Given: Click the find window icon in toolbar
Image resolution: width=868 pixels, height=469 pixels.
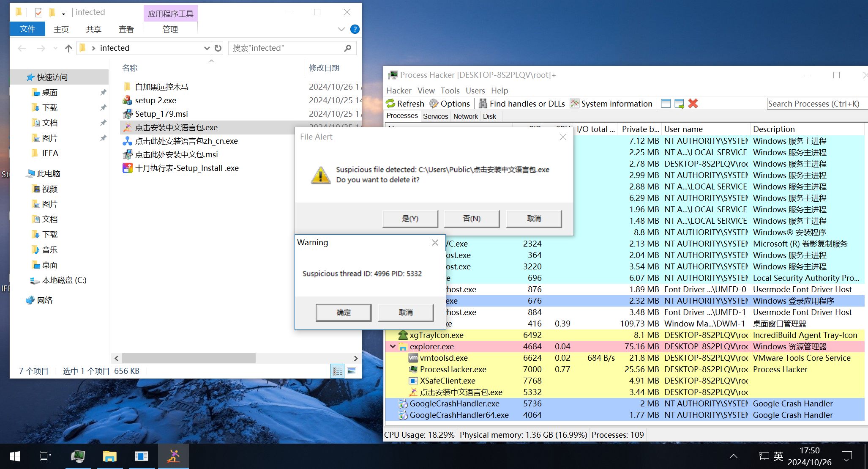Looking at the screenshot, I should pos(666,104).
